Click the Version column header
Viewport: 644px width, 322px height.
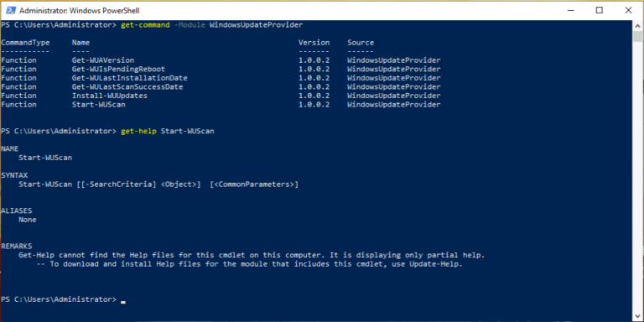point(314,42)
